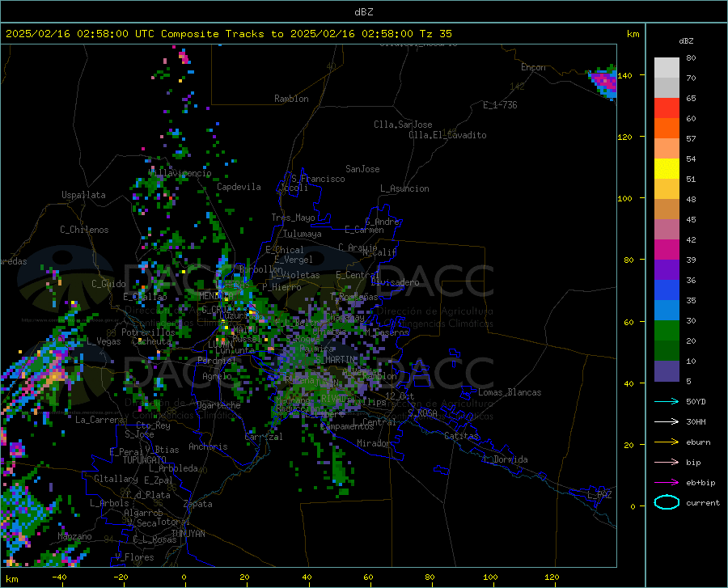Click the Clla.SanJose map label
Viewport: 728px width, 588px height.
pyautogui.click(x=403, y=125)
